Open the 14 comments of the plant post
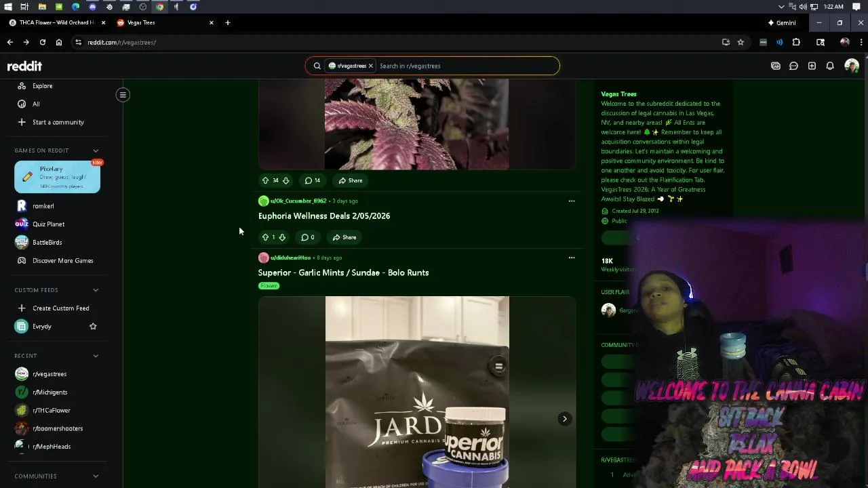This screenshot has width=868, height=488. point(312,180)
